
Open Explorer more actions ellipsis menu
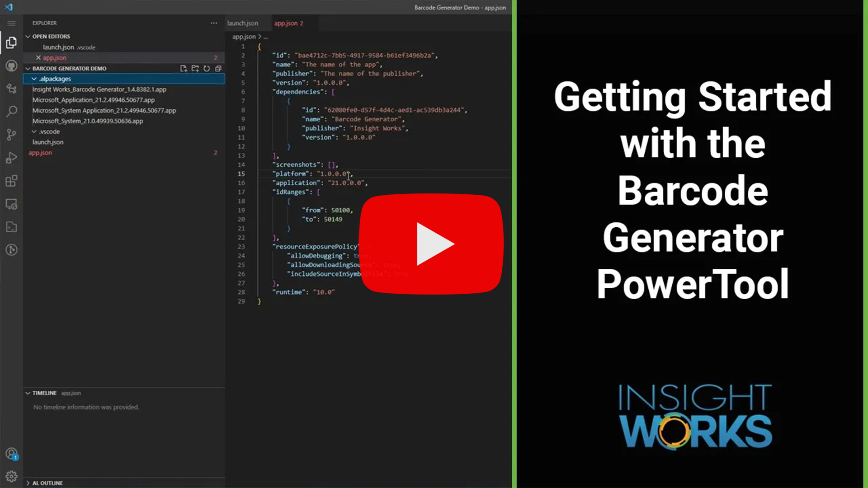pos(214,23)
